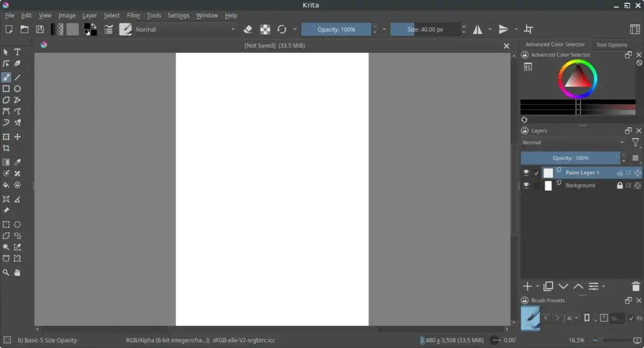This screenshot has height=348, width=644.
Task: Select the Move tool
Action: pos(17,137)
